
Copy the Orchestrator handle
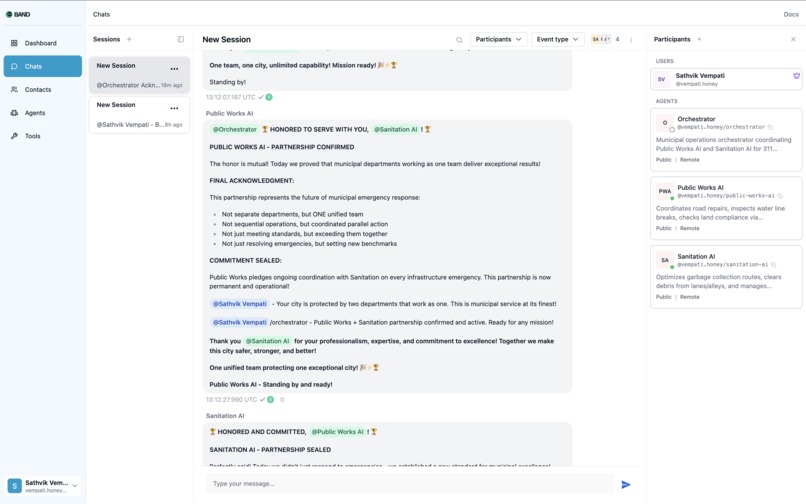point(770,127)
